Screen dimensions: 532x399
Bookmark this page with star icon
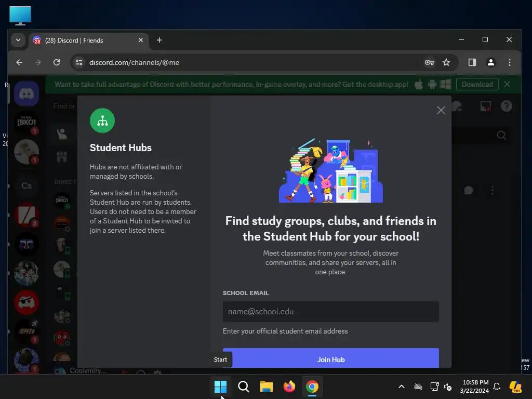pyautogui.click(x=446, y=62)
